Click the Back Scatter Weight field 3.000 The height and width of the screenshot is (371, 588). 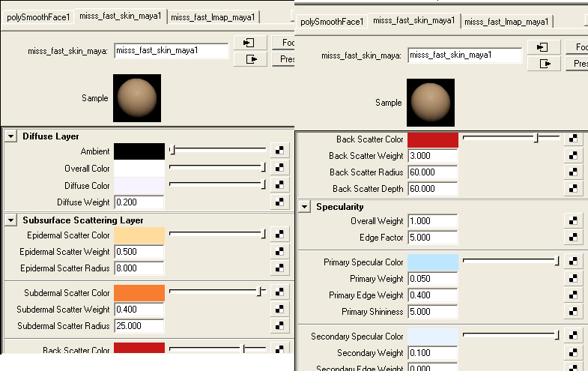[x=433, y=156]
